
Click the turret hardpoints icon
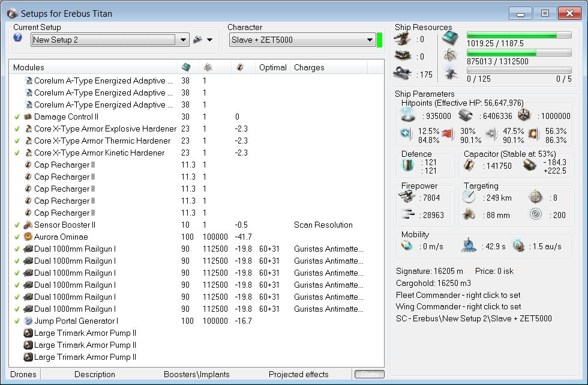pyautogui.click(x=403, y=38)
